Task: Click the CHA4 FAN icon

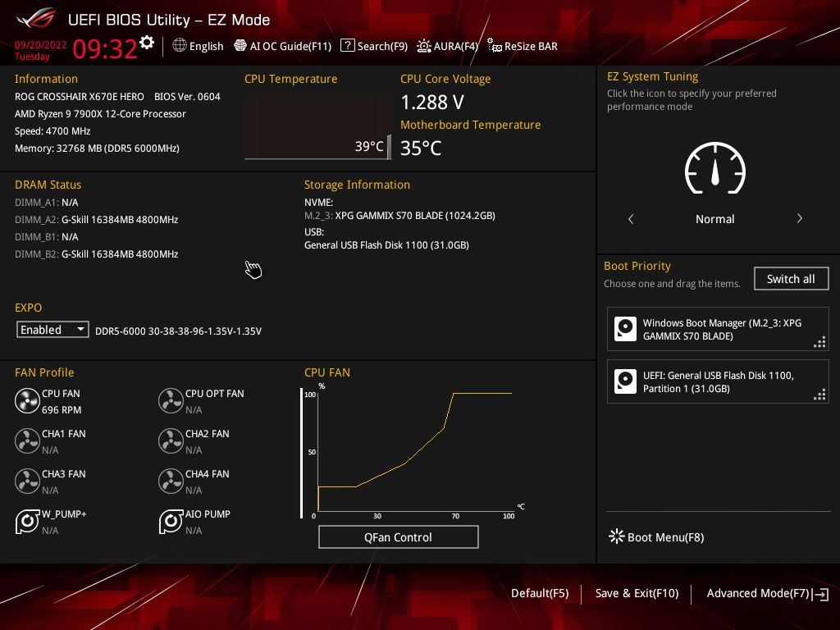Action: [x=171, y=481]
